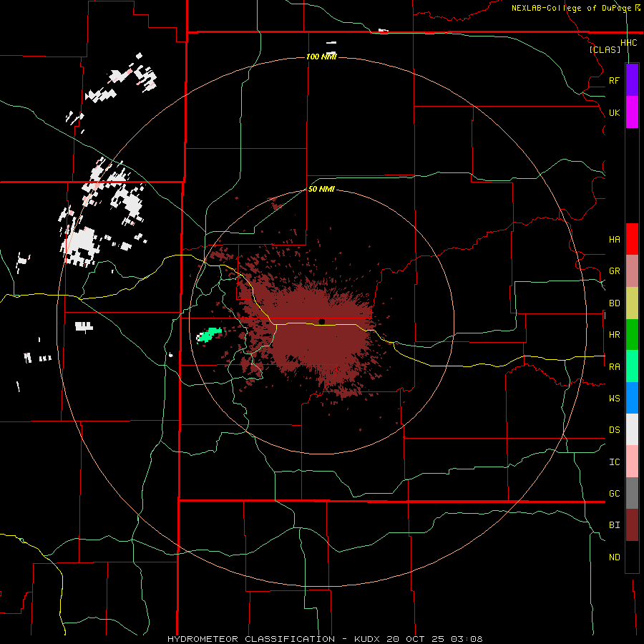644x644 pixels.
Task: Click the "IC" legend label
Action: point(614,462)
